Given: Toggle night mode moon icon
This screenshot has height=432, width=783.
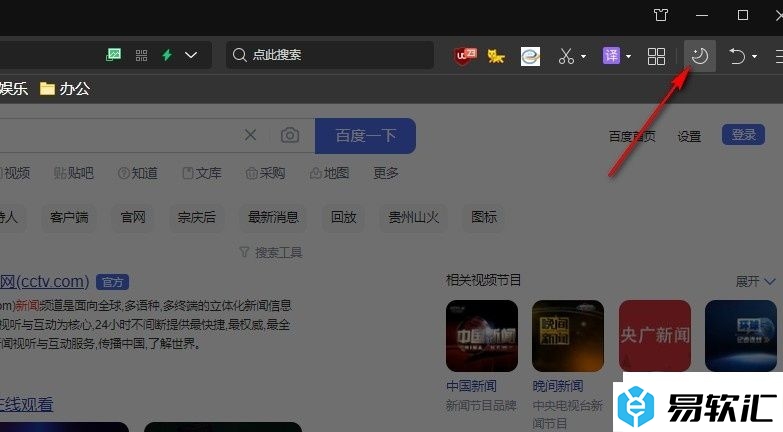Looking at the screenshot, I should (700, 55).
